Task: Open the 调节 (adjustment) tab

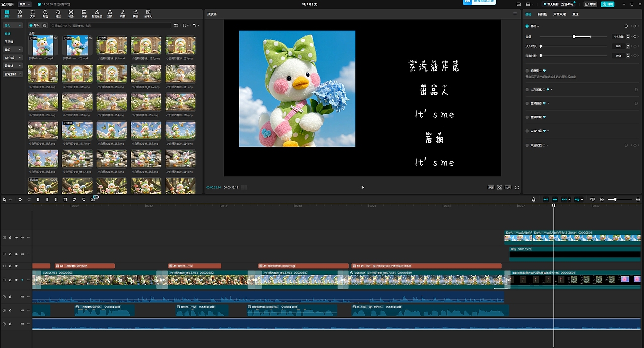Action: pyautogui.click(x=123, y=13)
